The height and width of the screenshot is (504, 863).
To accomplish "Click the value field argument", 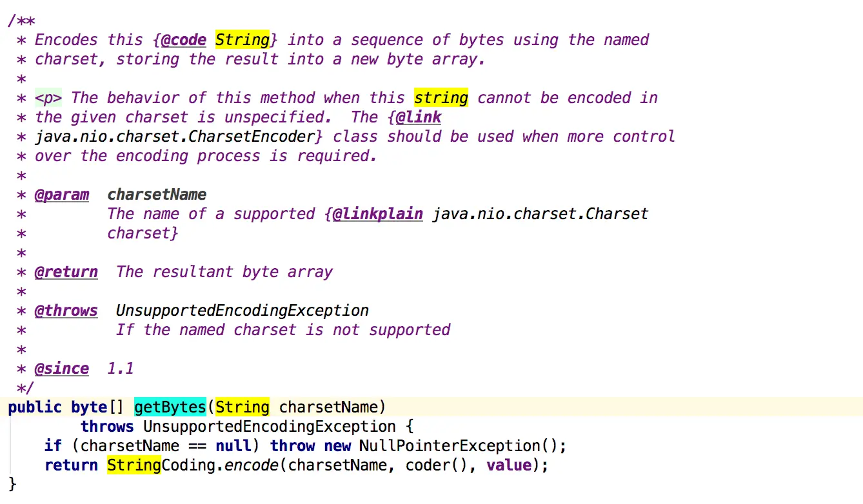I will click(x=509, y=465).
